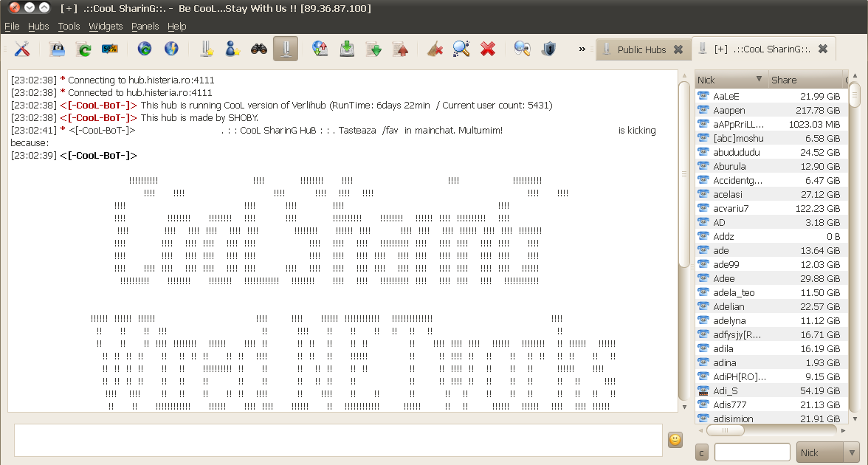Open the Download Queue icon
This screenshot has height=465, width=868.
click(347, 48)
